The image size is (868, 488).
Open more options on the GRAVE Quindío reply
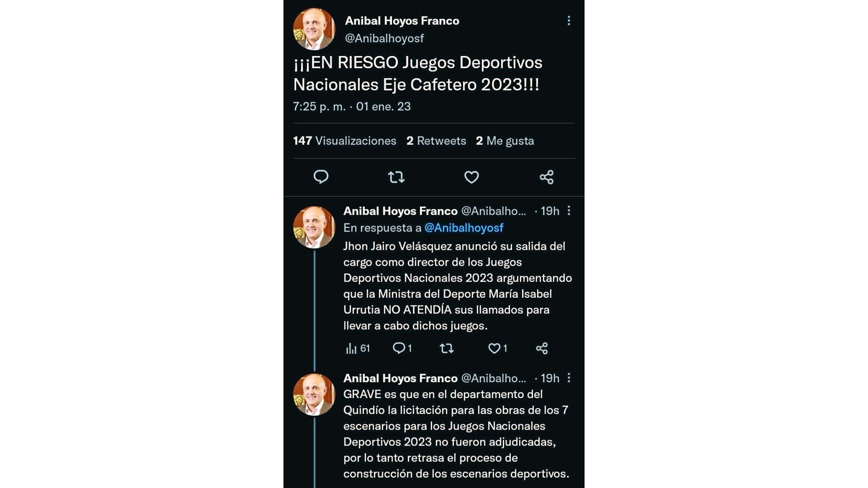569,378
